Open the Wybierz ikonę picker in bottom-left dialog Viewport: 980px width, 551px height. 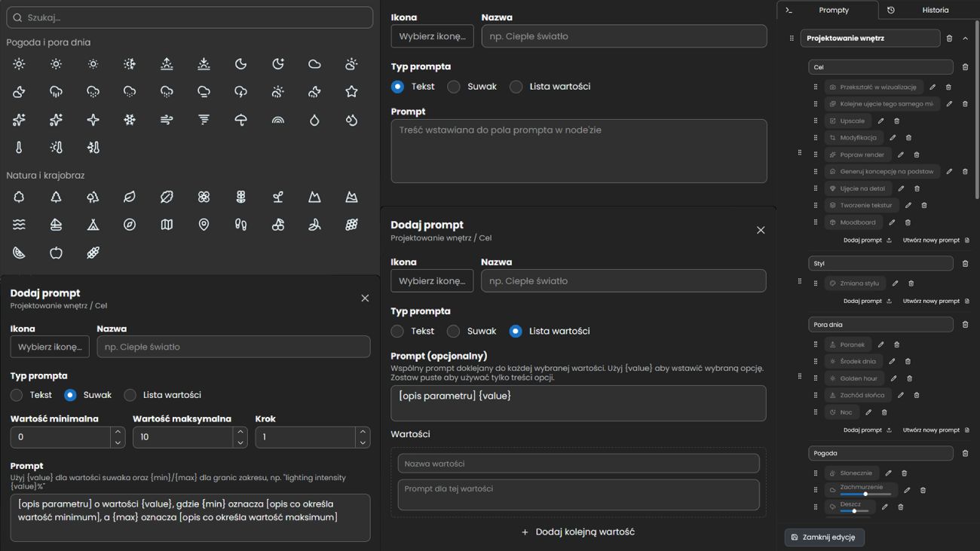click(50, 347)
